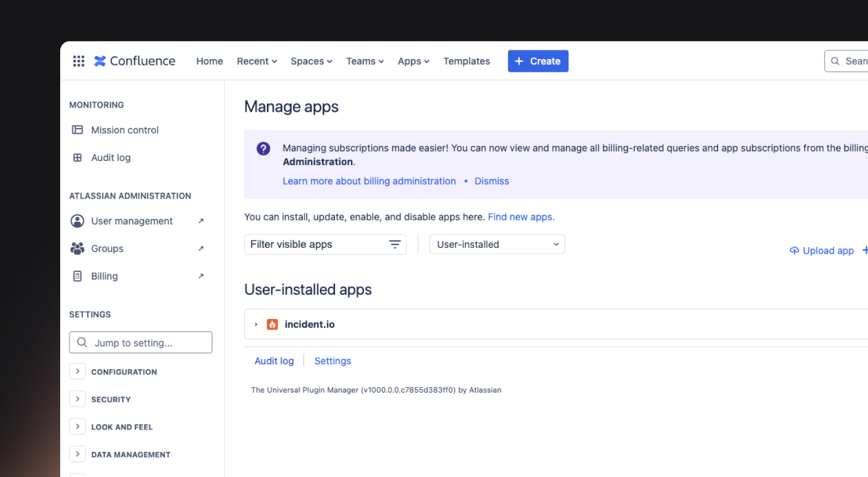Click the Audit log sidebar icon
Image resolution: width=868 pixels, height=477 pixels.
coord(77,157)
